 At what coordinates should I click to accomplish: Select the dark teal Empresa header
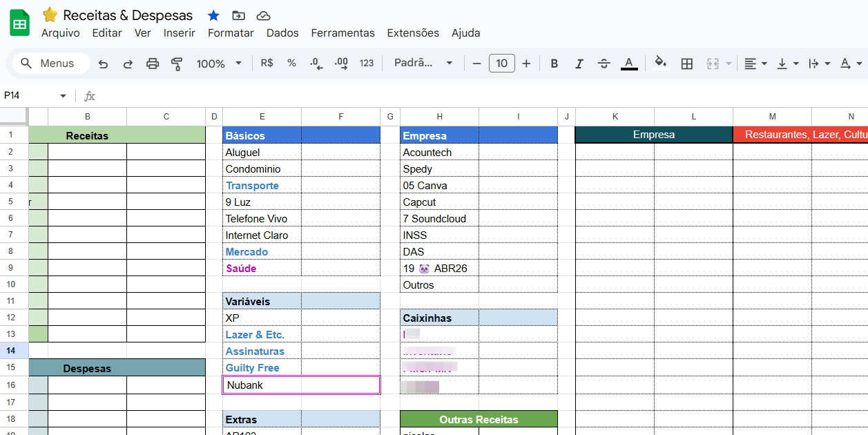pos(654,135)
